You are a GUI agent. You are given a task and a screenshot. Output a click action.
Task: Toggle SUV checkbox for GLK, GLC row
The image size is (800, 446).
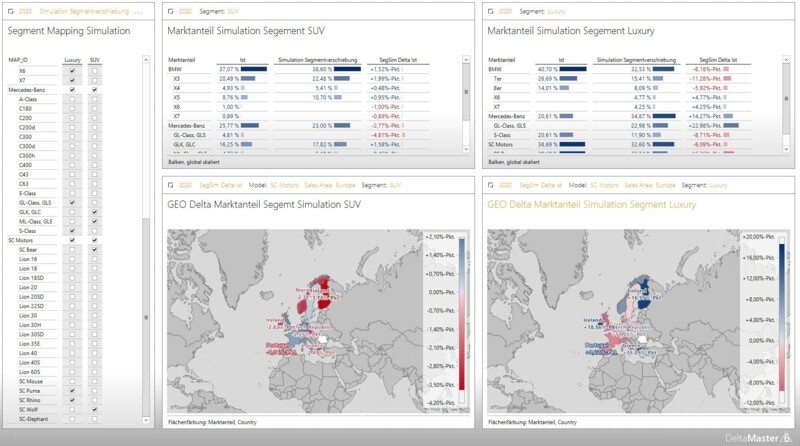(94, 212)
